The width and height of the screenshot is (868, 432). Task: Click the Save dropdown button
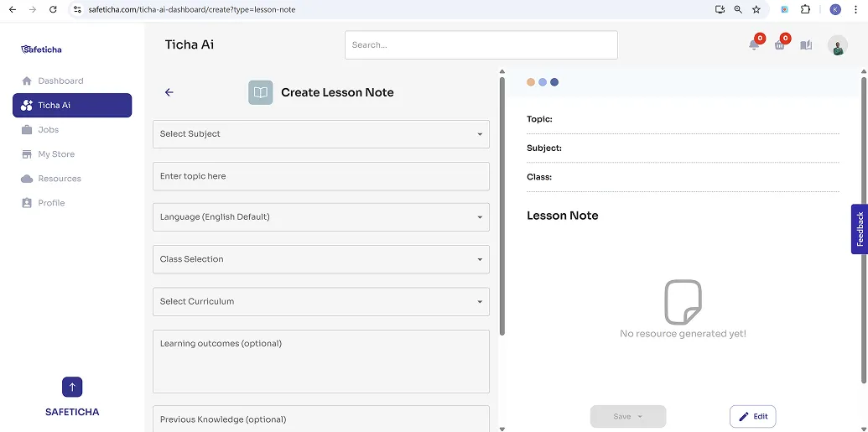click(x=628, y=417)
